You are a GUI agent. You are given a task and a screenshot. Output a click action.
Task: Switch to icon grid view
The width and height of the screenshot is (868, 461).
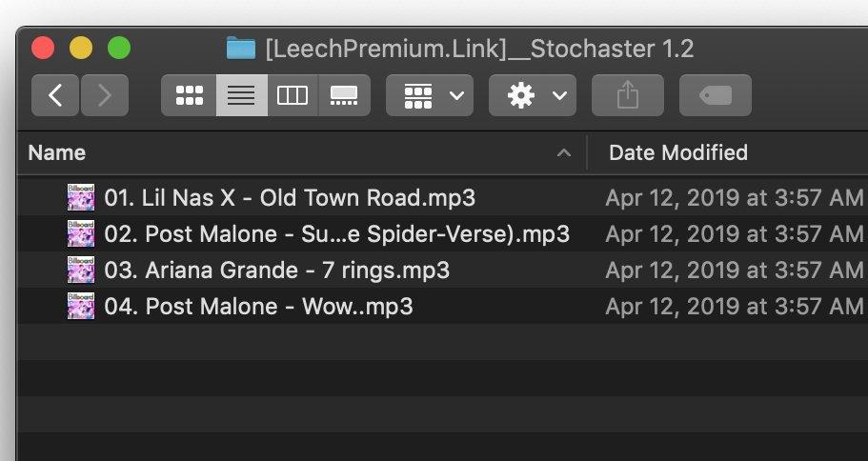189,95
